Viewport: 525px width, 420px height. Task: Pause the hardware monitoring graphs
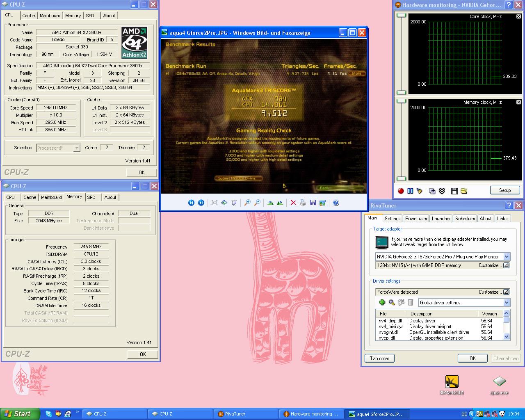point(410,191)
